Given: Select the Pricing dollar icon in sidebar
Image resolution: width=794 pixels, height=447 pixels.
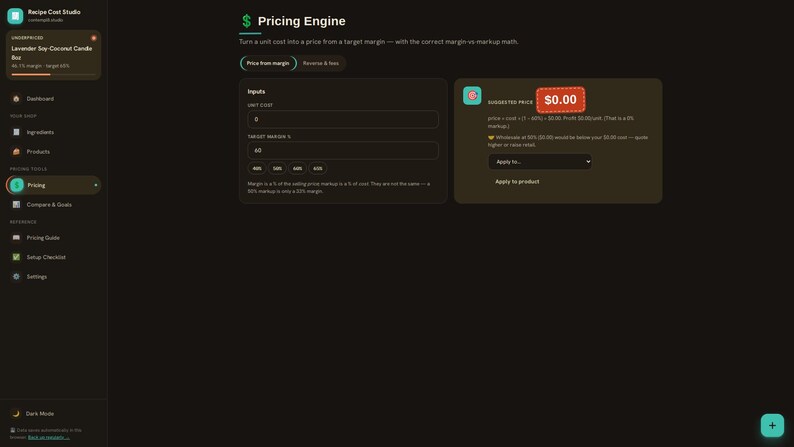Looking at the screenshot, I should click(17, 185).
